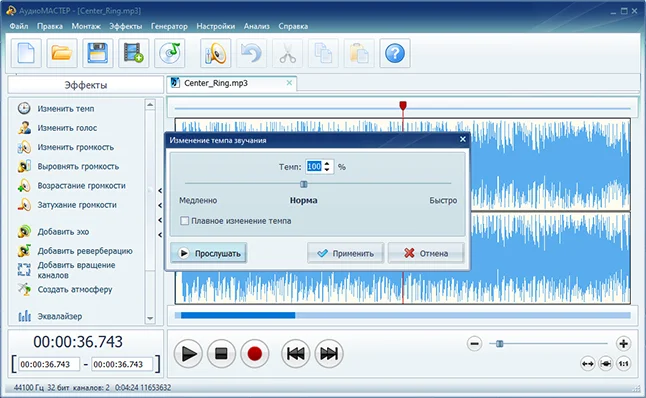Jump to the end of the track

[329, 354]
